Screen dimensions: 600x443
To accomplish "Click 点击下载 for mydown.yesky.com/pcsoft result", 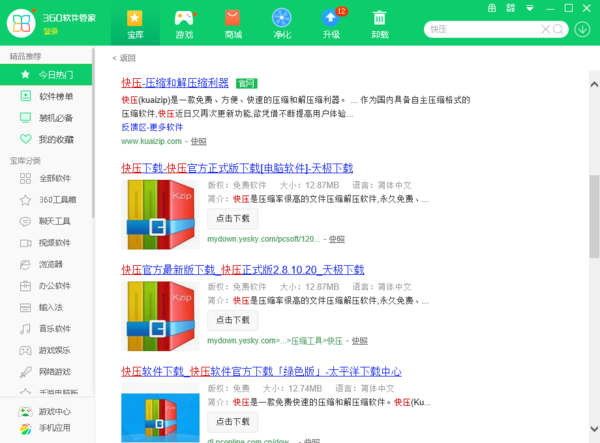I will [233, 218].
